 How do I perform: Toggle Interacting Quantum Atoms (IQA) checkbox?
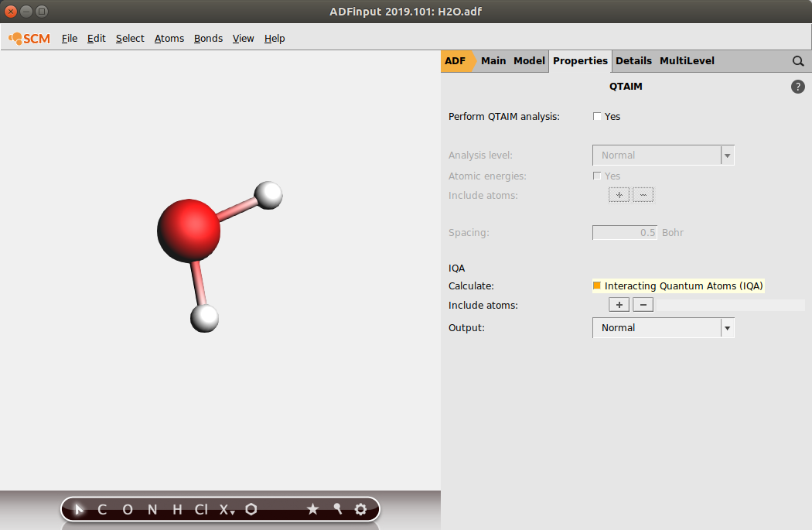597,286
